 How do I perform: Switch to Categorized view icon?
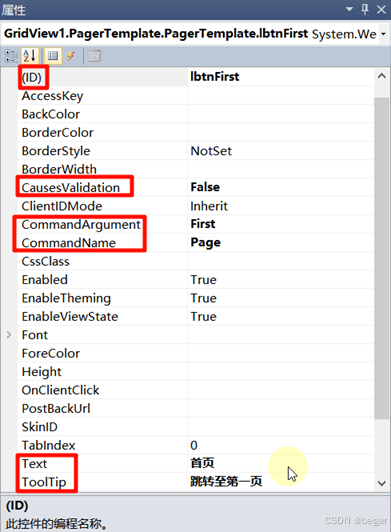point(11,56)
